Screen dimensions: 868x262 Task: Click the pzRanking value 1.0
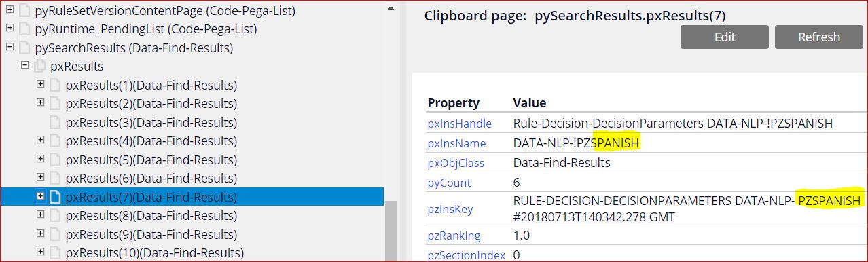click(521, 236)
